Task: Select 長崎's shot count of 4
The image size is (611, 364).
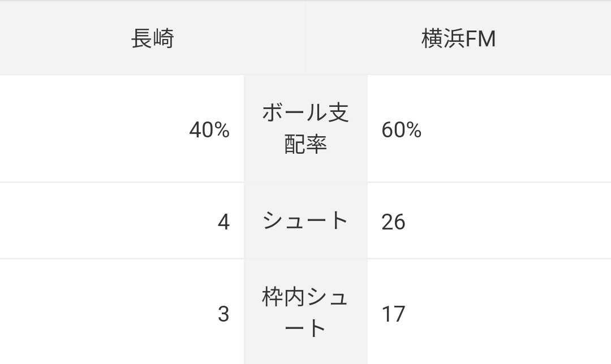Action: [223, 222]
